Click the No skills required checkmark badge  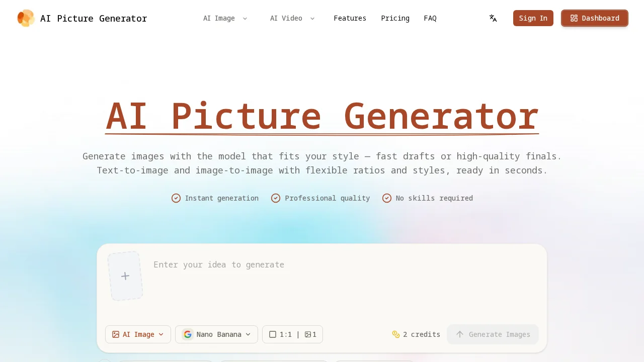coord(387,198)
